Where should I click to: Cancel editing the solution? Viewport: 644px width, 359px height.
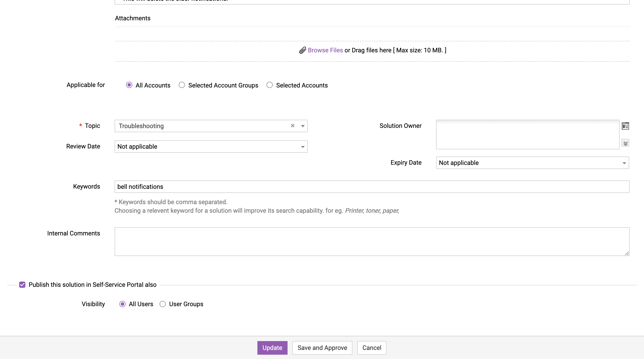(372, 348)
